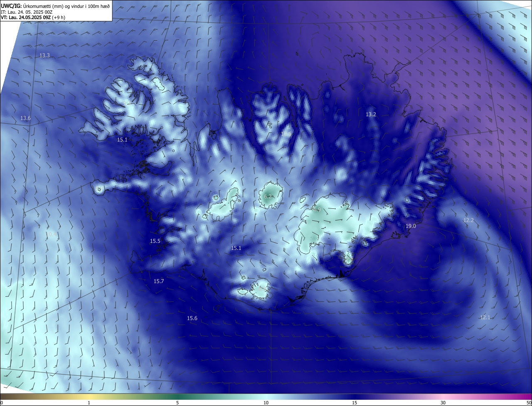Viewport: 532px width, 406px height.
Task: Click the 'IT: Lau. 24. 05. 2025 00Z' line
Action: [27, 12]
